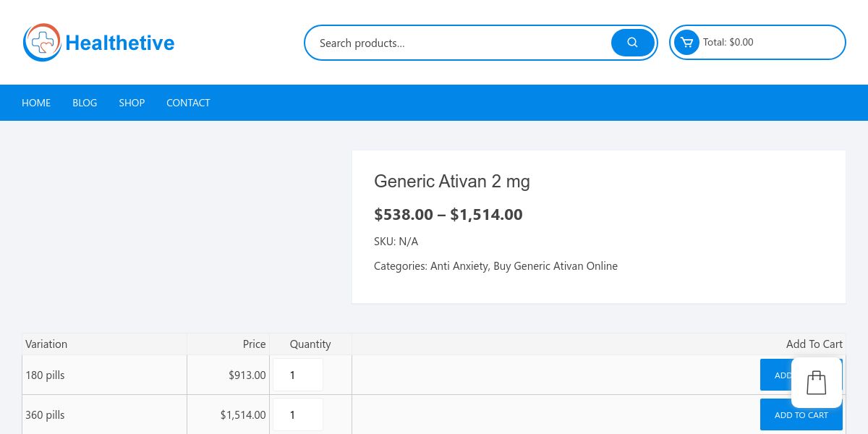This screenshot has height=434, width=868.
Task: Click the Healthetive brand name text
Action: [x=119, y=43]
